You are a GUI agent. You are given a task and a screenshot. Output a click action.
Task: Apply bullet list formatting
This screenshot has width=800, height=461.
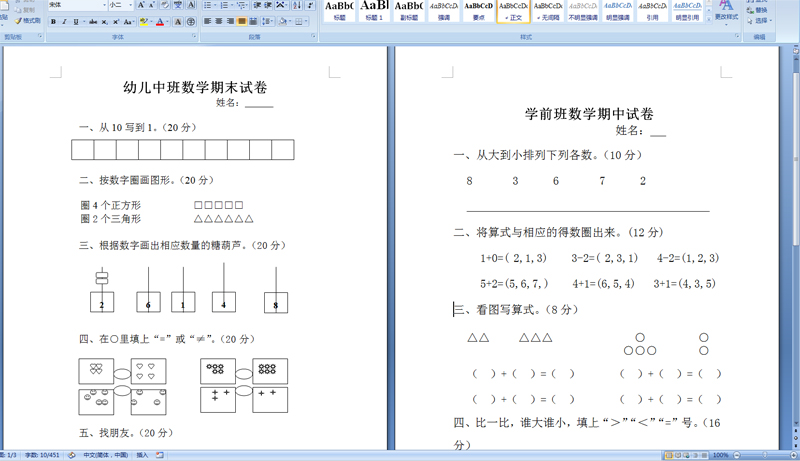(210, 5)
